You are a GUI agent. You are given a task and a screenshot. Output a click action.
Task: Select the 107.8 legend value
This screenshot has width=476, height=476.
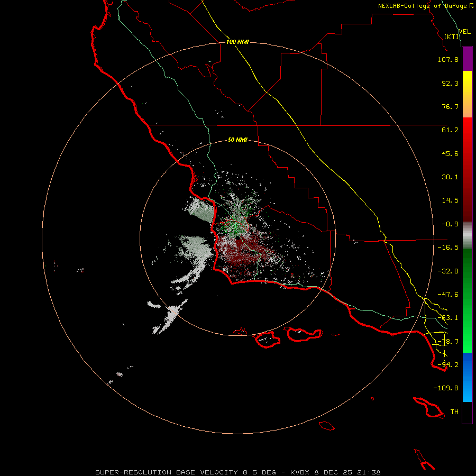tap(448, 59)
